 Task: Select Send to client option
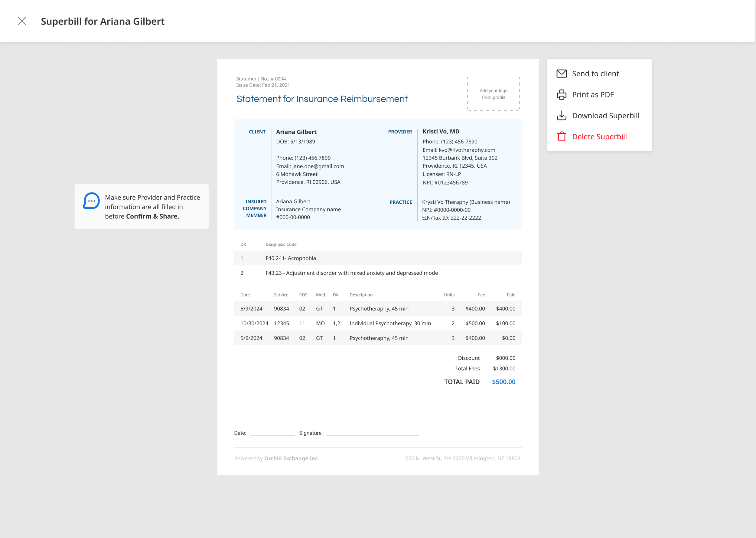pos(595,74)
